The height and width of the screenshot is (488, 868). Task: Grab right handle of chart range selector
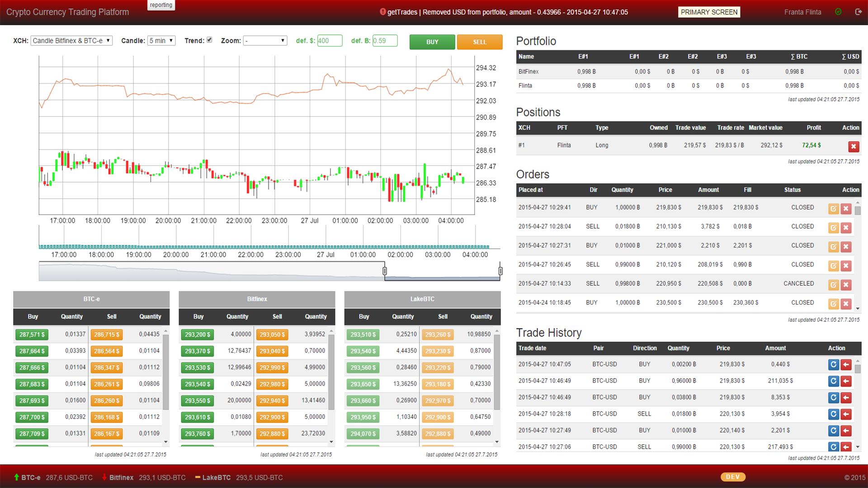tap(500, 271)
